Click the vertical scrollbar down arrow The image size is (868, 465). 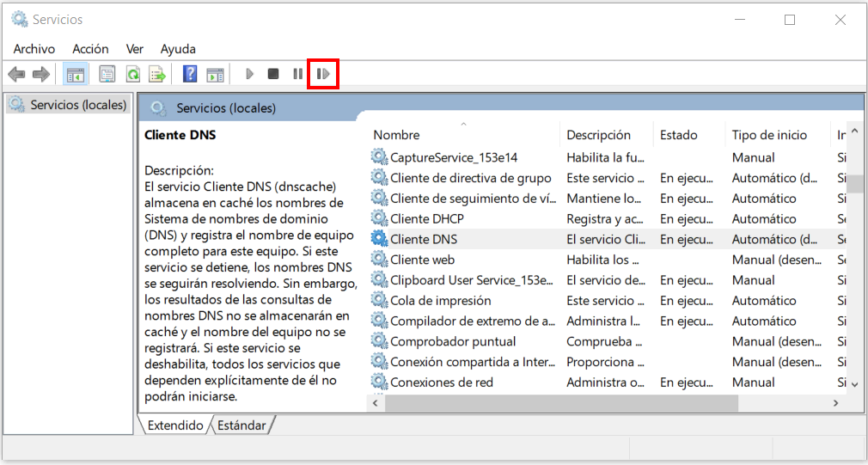tap(854, 383)
